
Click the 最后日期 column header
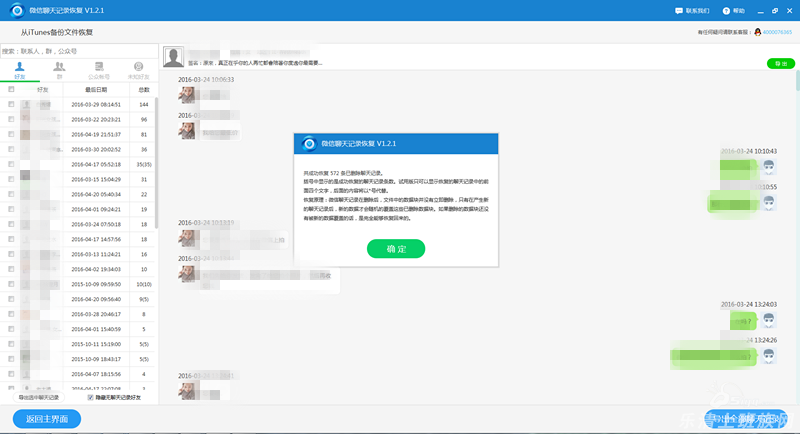[96, 90]
